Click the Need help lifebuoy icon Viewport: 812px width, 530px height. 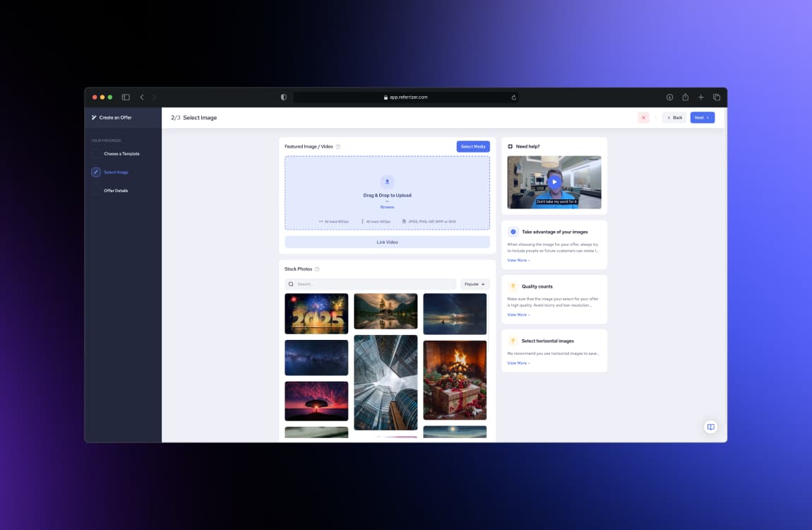(x=510, y=146)
